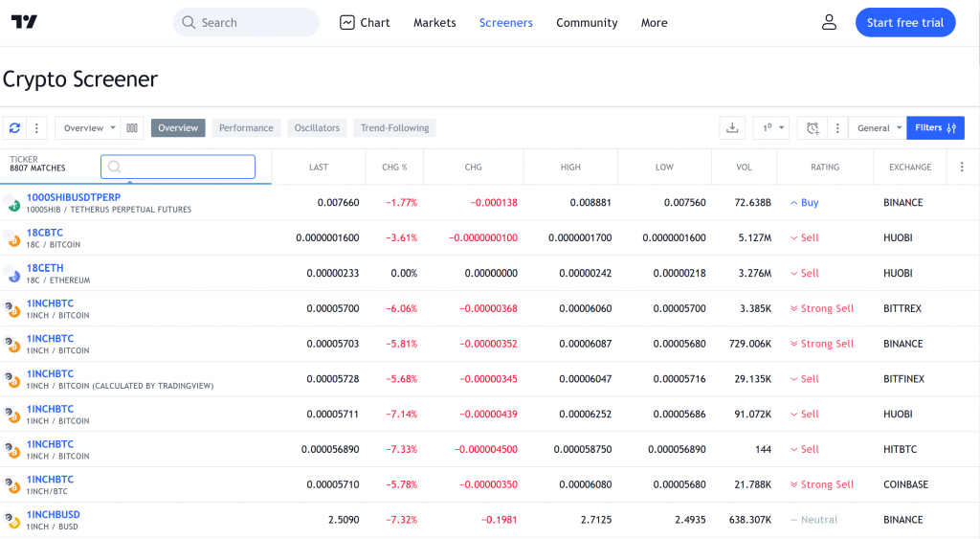The image size is (980, 539).
Task: Click the TradingView logo icon
Action: 24,22
